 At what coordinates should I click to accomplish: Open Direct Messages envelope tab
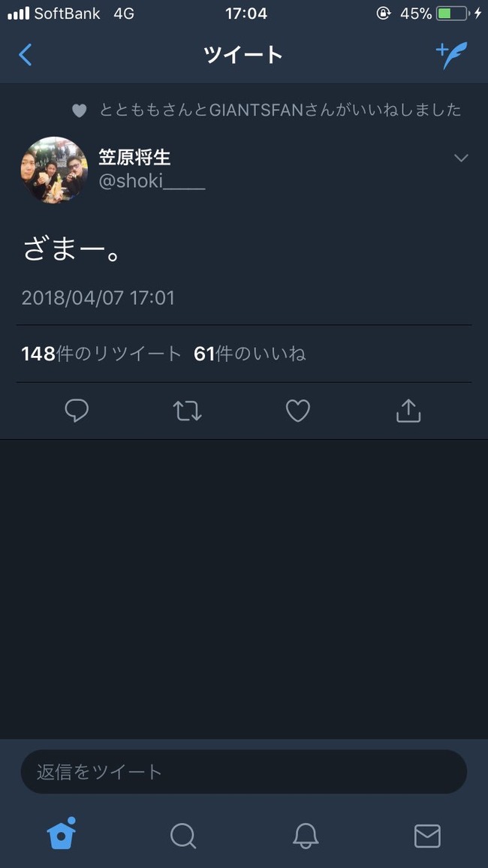pyautogui.click(x=427, y=836)
